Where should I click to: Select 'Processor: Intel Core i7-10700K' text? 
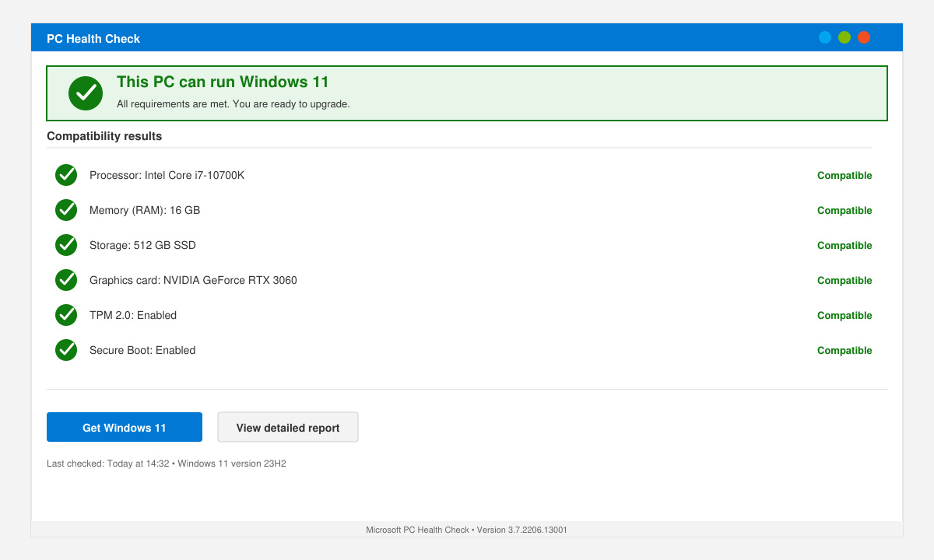[167, 175]
